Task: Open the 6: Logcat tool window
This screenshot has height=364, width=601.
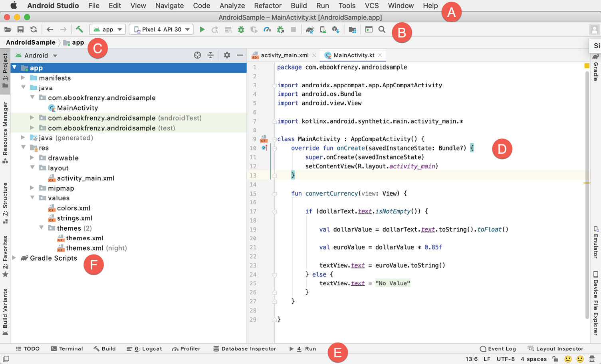Action: (144, 349)
